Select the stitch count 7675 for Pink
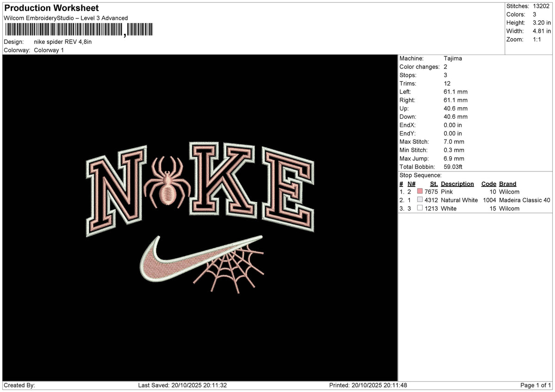 432,192
